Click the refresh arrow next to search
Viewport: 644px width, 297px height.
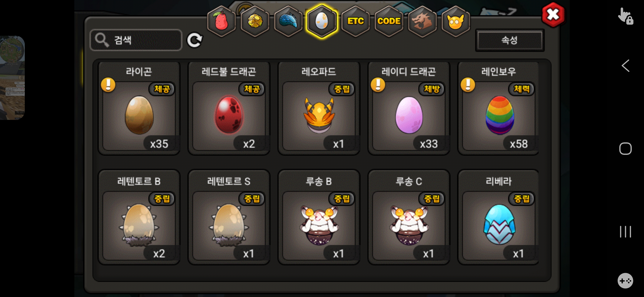pyautogui.click(x=195, y=40)
